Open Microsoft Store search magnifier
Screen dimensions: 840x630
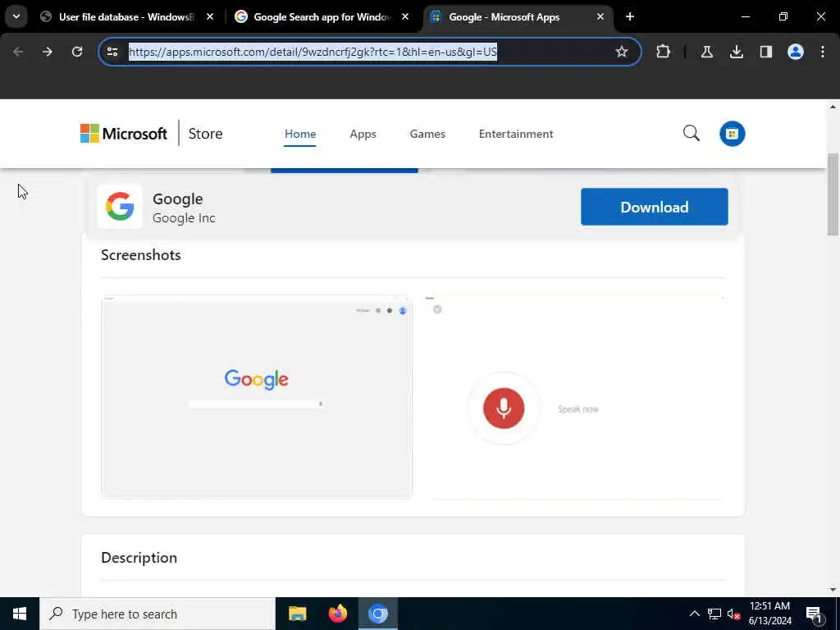click(x=692, y=134)
